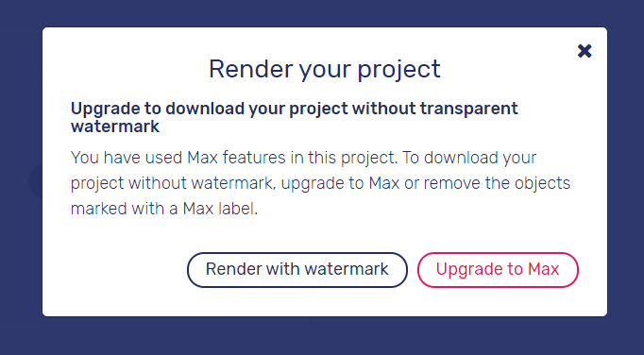This screenshot has width=644, height=355.
Task: Choose Upgrade to Max
Action: tap(498, 269)
